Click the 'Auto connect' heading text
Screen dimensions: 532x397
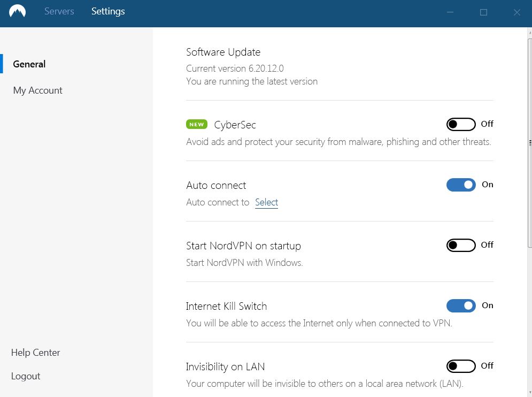[216, 186]
